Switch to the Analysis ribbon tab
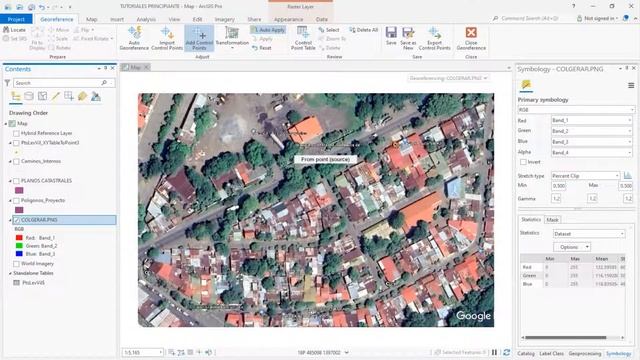 point(146,19)
